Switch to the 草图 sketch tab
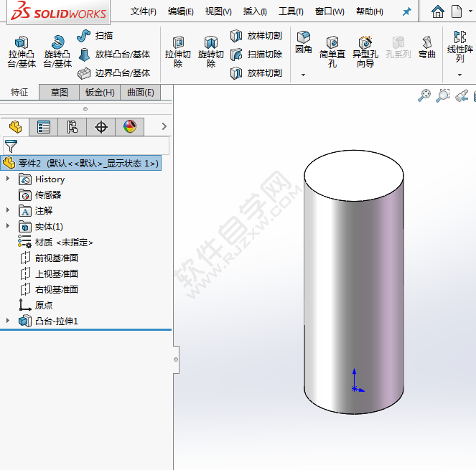The image size is (476, 470). tap(59, 93)
